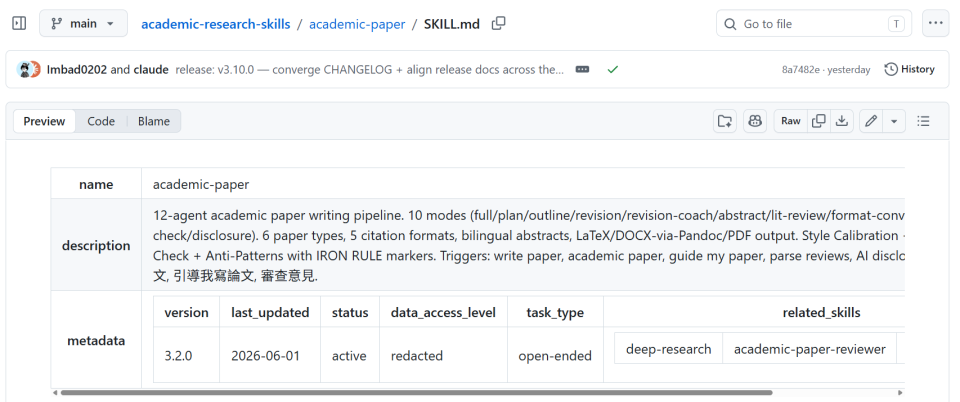Select the 'deep-research' skill cell
Screen dimensions: 960x402
(669, 349)
